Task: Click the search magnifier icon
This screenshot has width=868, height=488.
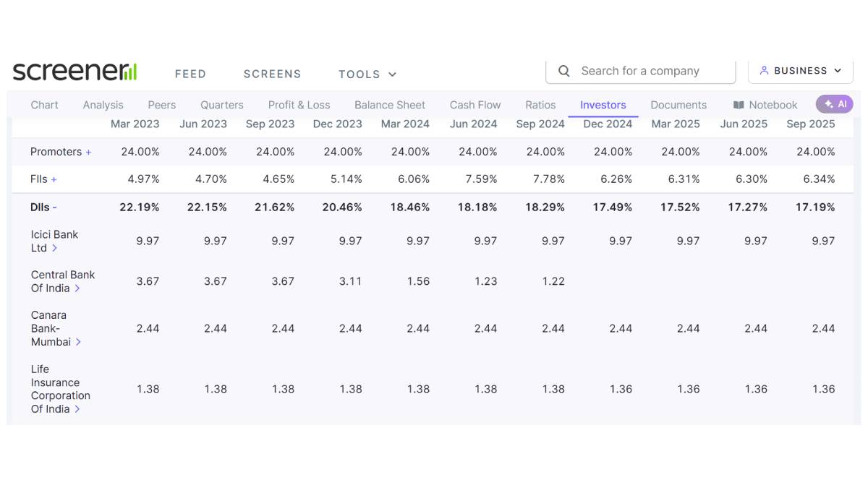Action: coord(564,71)
